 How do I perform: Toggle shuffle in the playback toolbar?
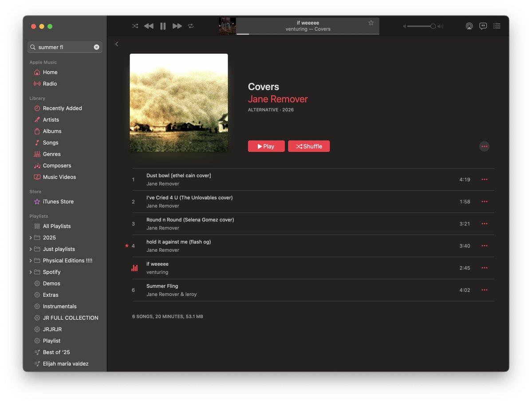coord(135,26)
